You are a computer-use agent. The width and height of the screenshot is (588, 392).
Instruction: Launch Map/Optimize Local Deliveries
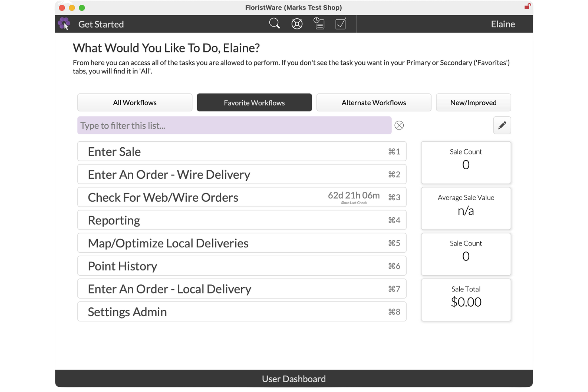(x=242, y=243)
